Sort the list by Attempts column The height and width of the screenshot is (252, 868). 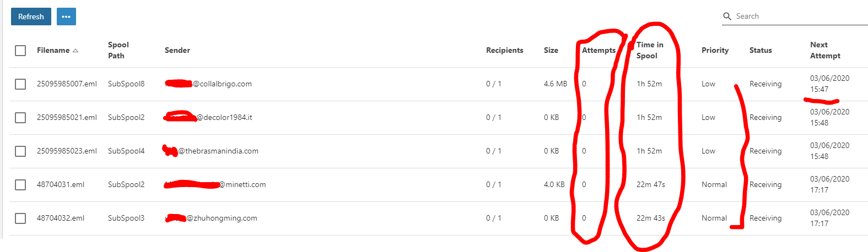click(599, 50)
